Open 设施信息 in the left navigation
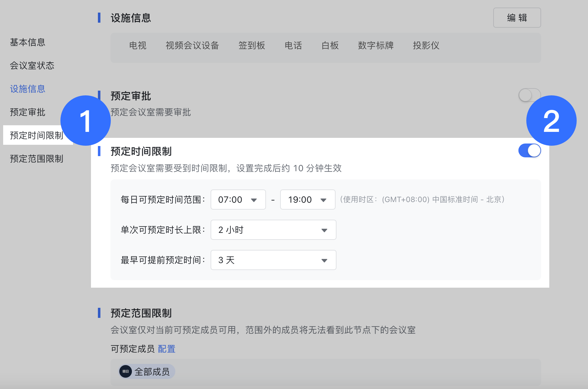Image resolution: width=588 pixels, height=389 pixels. pos(28,89)
